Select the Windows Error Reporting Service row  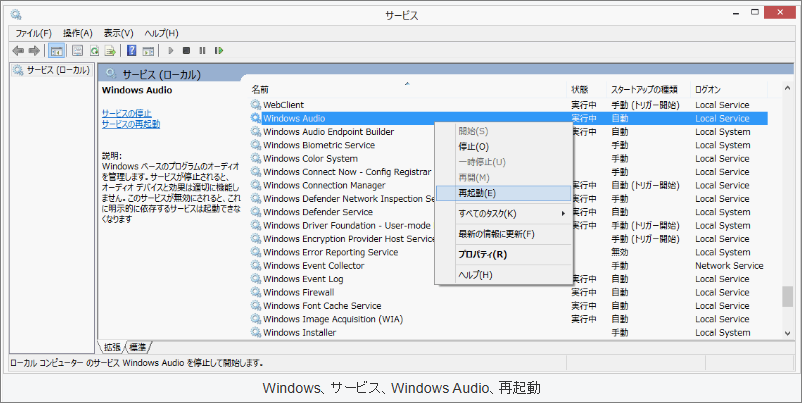click(509, 252)
